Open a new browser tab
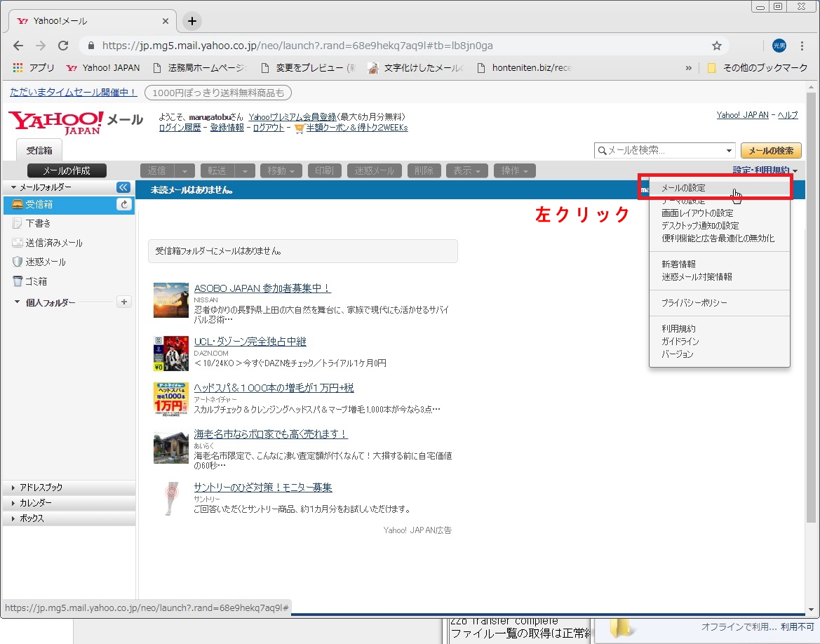Viewport: 820px width, 644px height. (x=191, y=21)
